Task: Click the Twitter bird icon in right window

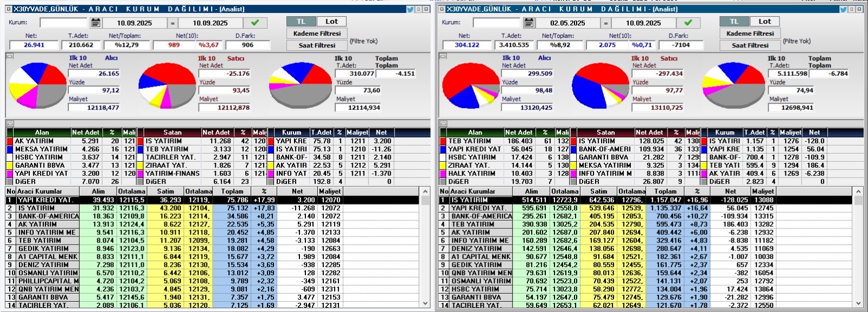Action: point(844,9)
